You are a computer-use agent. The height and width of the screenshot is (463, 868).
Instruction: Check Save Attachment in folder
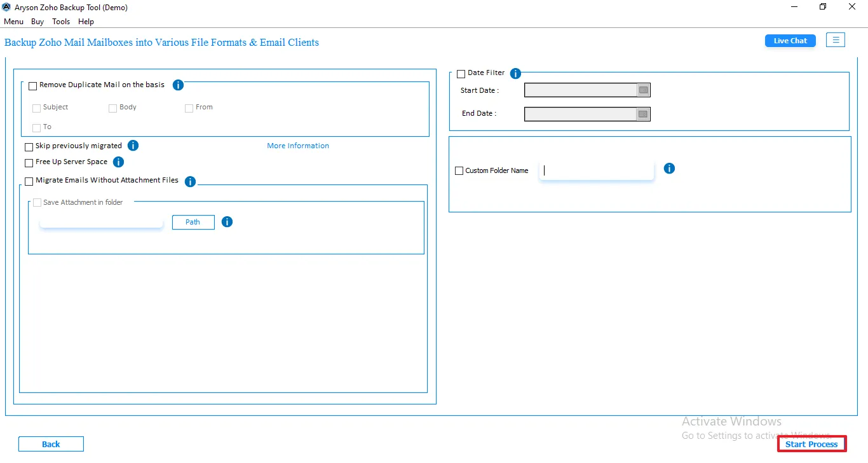[37, 203]
